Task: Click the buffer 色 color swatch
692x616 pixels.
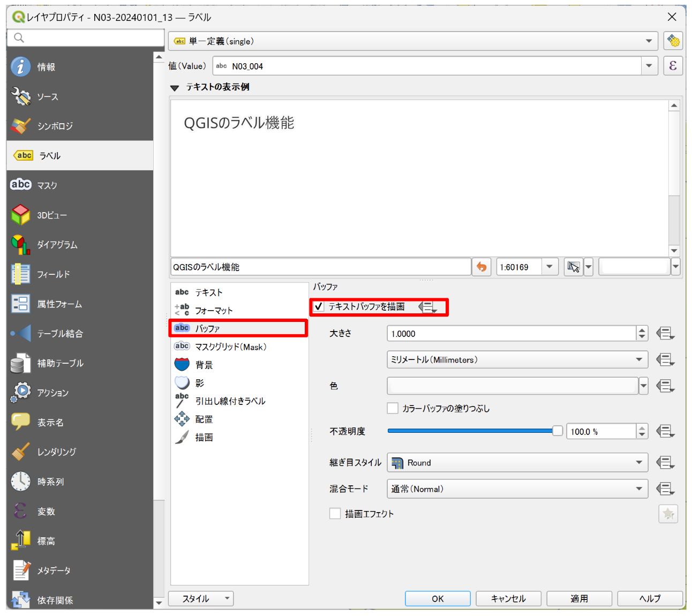Action: click(x=513, y=386)
